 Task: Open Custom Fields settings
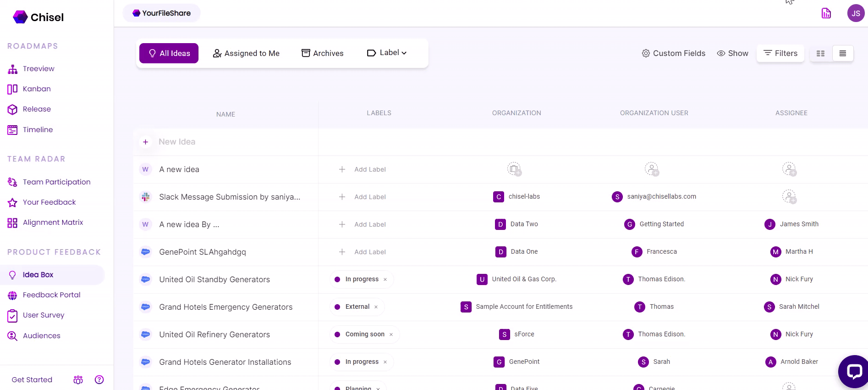pyautogui.click(x=673, y=54)
